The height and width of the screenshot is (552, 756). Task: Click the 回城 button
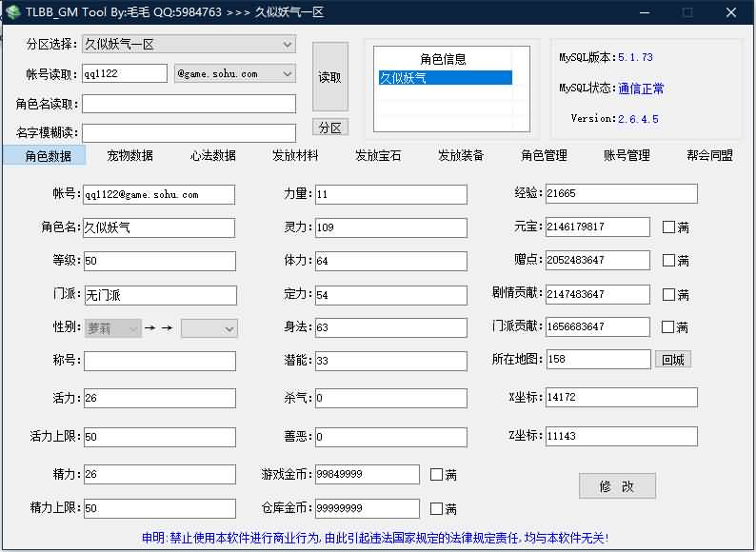coord(673,360)
